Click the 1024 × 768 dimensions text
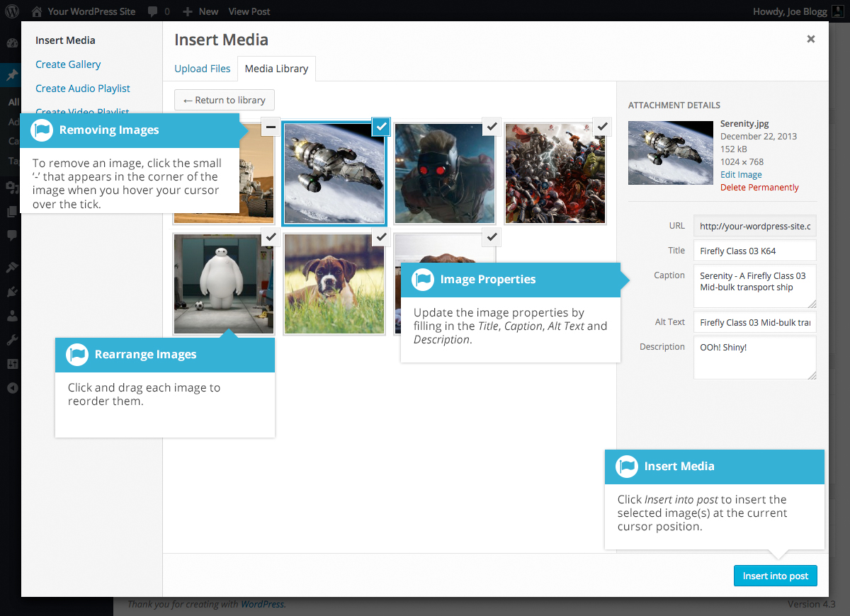 click(x=742, y=162)
